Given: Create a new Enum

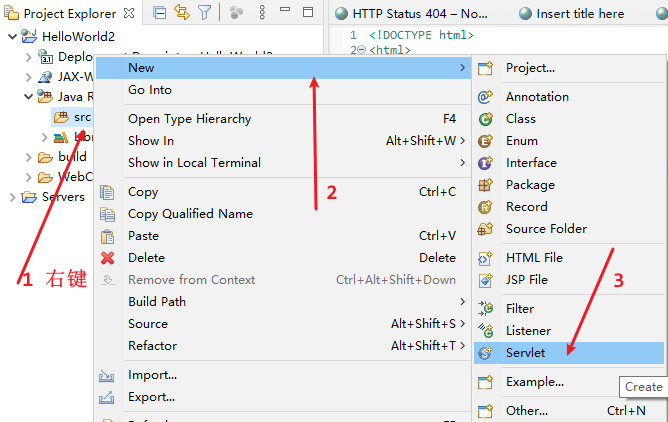Looking at the screenshot, I should (x=569, y=141).
